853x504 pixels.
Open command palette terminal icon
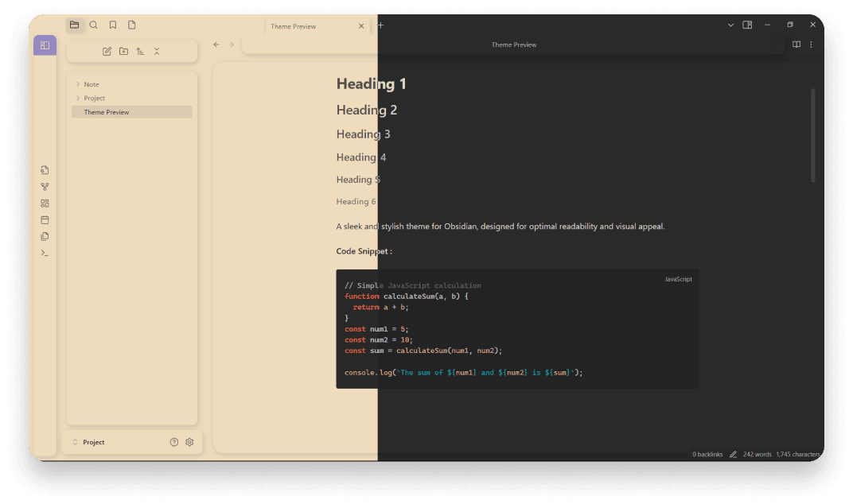click(x=45, y=253)
